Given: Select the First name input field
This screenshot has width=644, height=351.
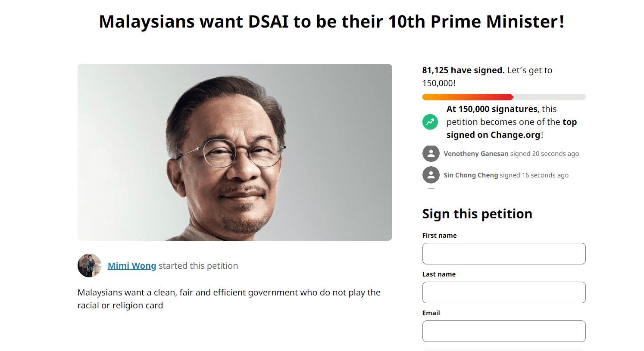Looking at the screenshot, I should point(503,254).
